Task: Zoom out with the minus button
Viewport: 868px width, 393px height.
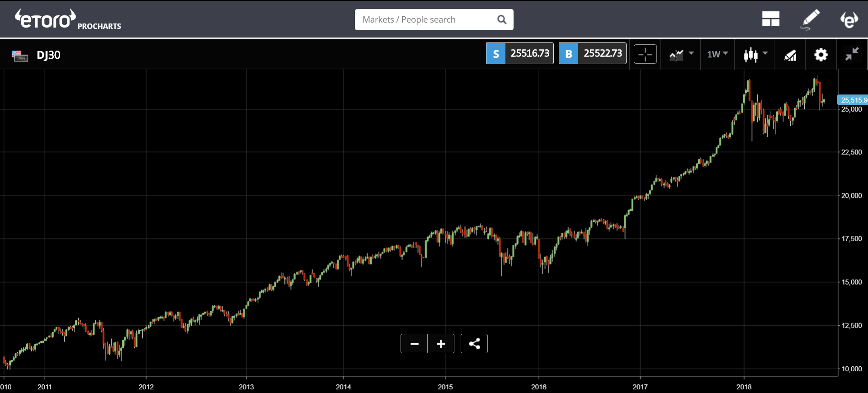Action: (x=414, y=344)
